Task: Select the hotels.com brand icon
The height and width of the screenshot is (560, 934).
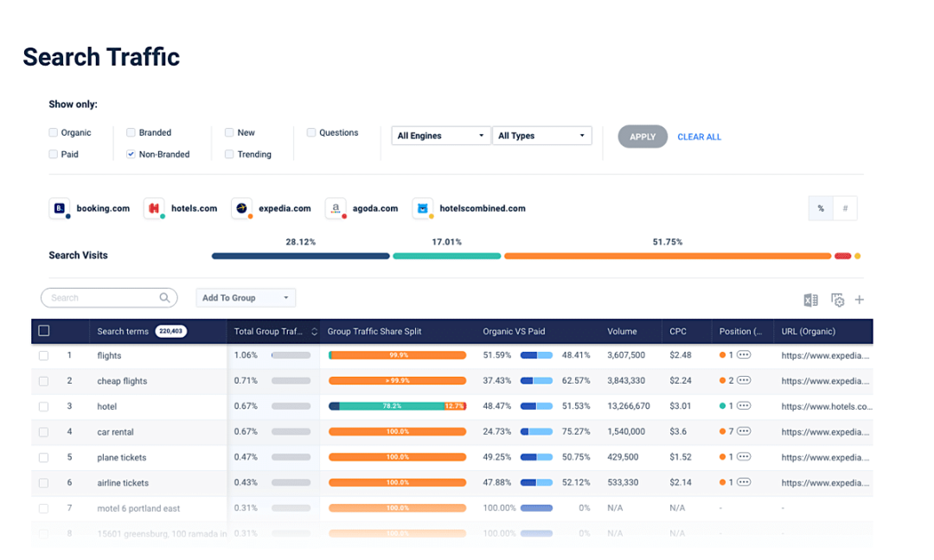Action: click(153, 208)
